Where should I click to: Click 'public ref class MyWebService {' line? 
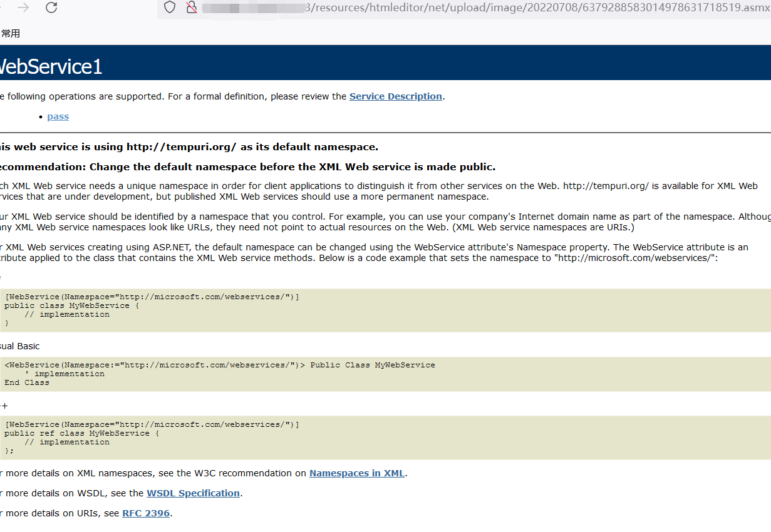pos(81,433)
